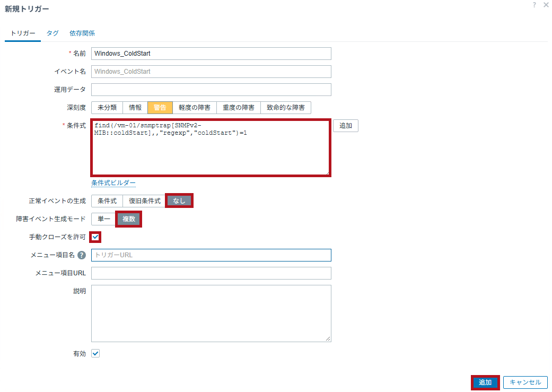Click the メニュー項目名 trigger URL field
Viewport: 552px width, 392px height.
(x=211, y=255)
